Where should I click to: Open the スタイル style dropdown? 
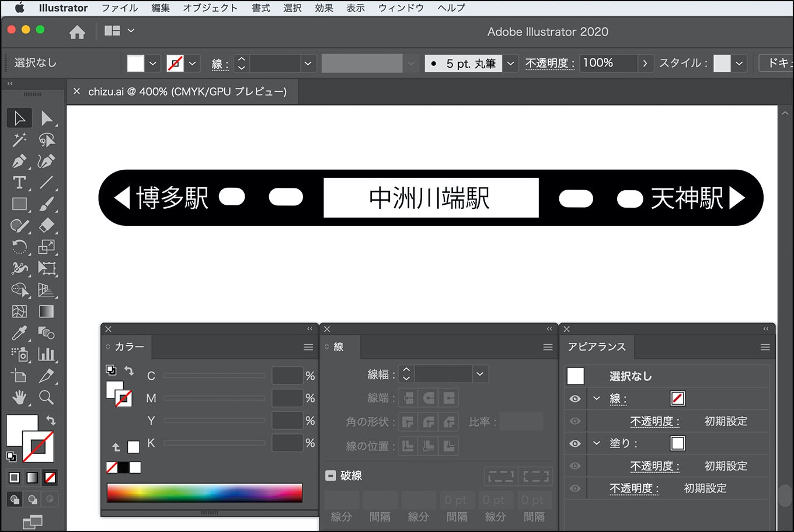coord(739,63)
